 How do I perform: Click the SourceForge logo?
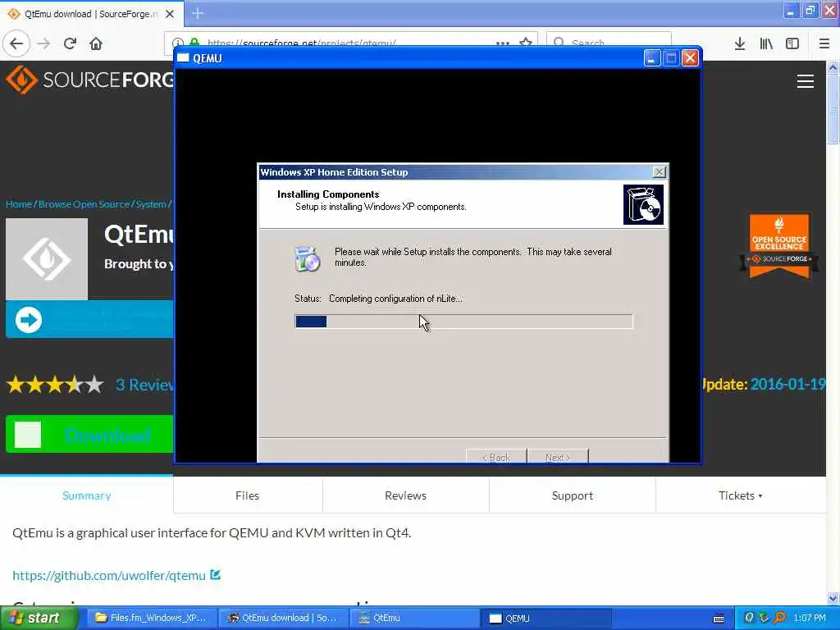coord(89,80)
